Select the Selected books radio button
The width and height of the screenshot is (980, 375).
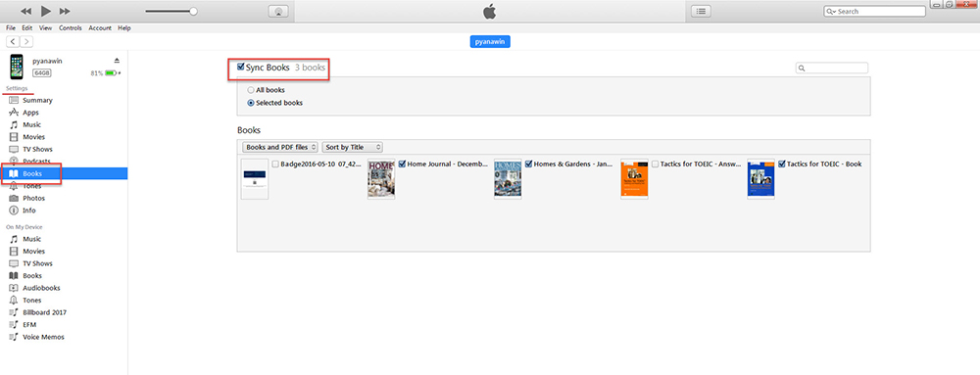pos(251,103)
